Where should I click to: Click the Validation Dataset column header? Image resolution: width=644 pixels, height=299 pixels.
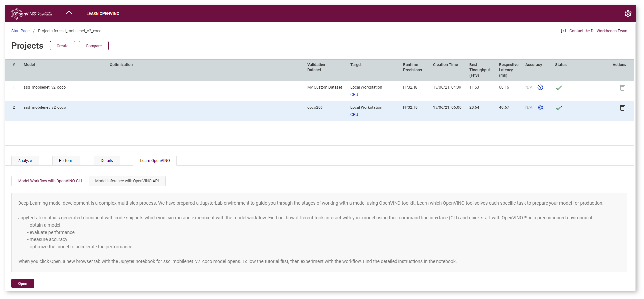(316, 67)
